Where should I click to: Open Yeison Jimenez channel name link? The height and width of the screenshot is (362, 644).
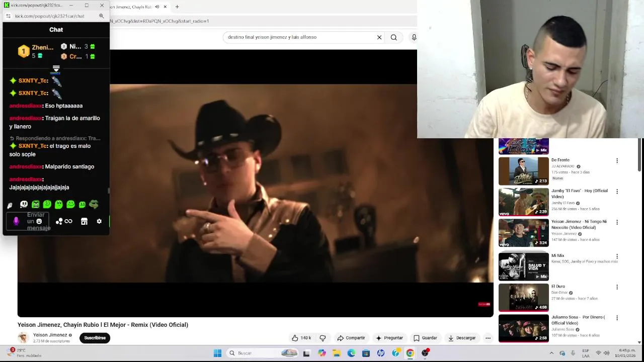point(50,335)
